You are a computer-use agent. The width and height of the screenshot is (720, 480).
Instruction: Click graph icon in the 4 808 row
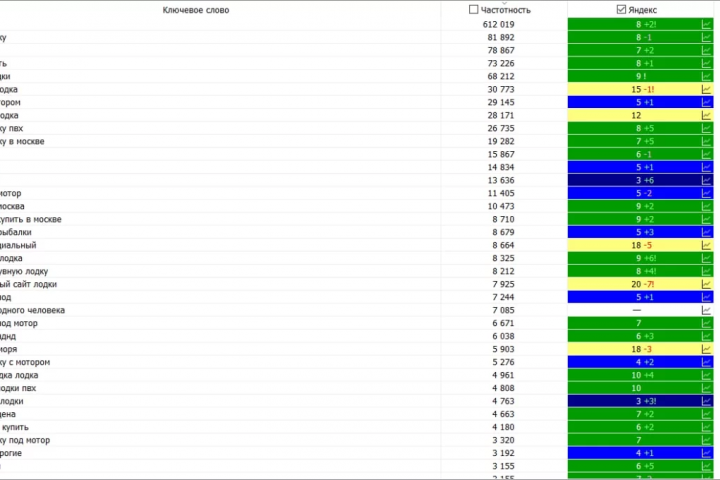pos(706,388)
